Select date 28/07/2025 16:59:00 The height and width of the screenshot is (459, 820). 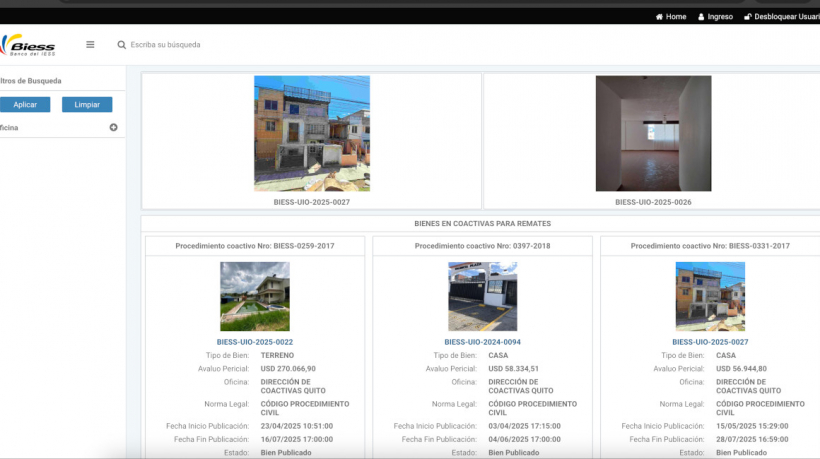(752, 440)
